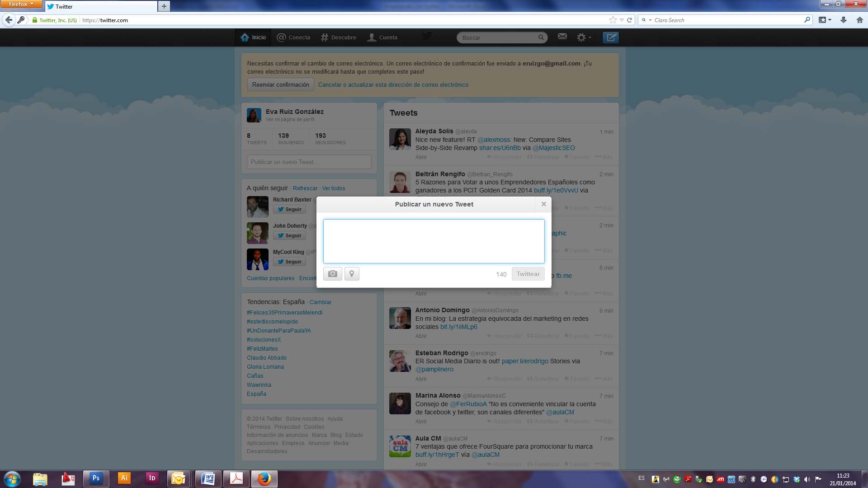The image size is (868, 488).
Task: Go to the Conecta tab
Action: (293, 38)
